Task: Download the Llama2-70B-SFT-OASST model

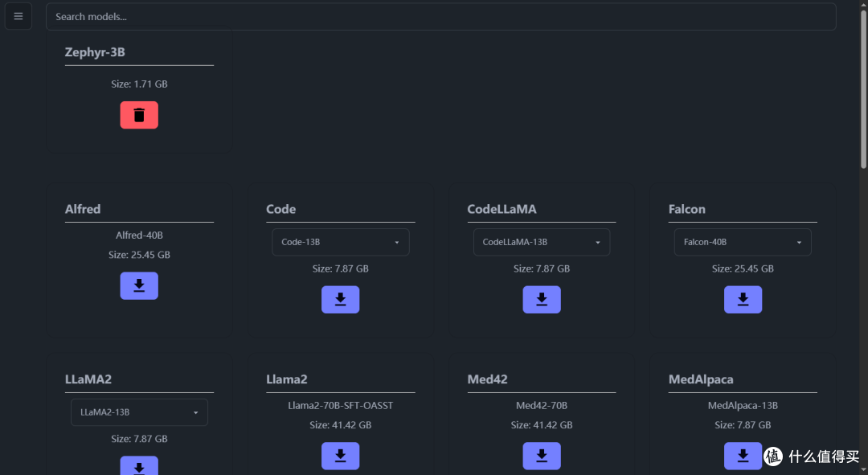Action: click(341, 456)
